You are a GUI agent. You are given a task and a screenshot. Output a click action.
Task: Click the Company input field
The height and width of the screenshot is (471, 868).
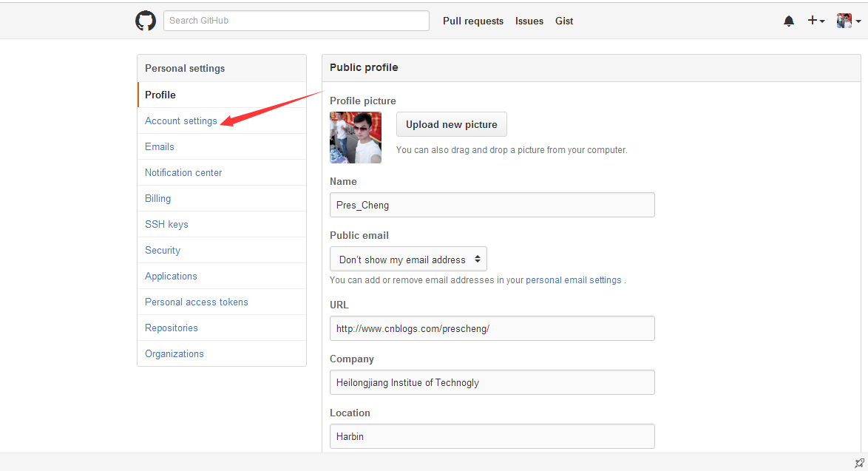(x=492, y=382)
